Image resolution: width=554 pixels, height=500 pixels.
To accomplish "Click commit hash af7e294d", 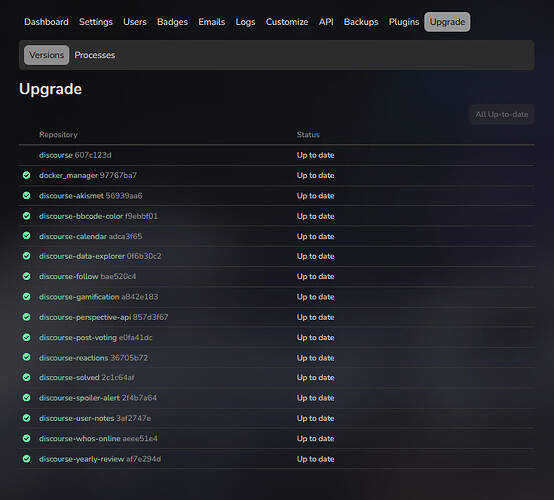I will click(x=143, y=459).
